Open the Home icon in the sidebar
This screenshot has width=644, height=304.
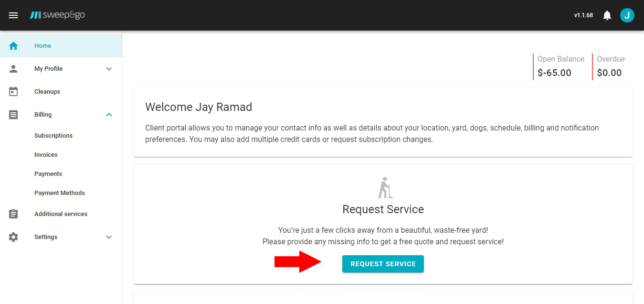13,45
